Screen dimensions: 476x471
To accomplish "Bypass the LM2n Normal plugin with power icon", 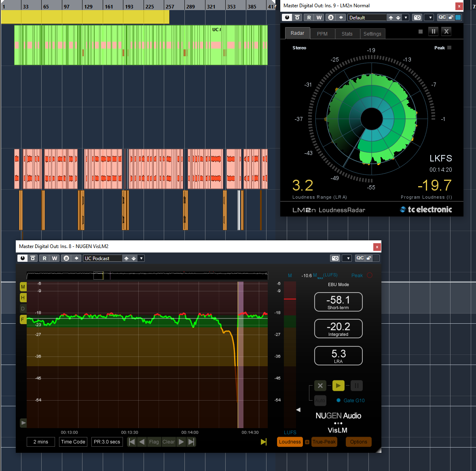I will pos(287,18).
